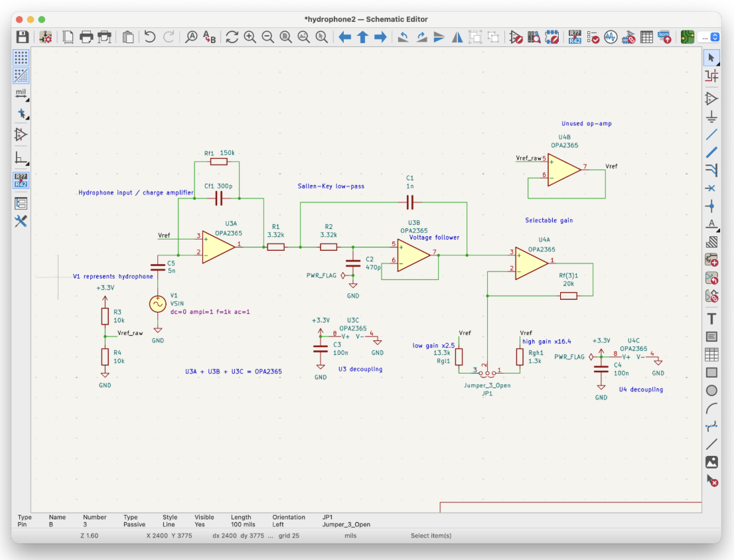Select the interactive delete tool
734x560 pixels.
point(711,480)
